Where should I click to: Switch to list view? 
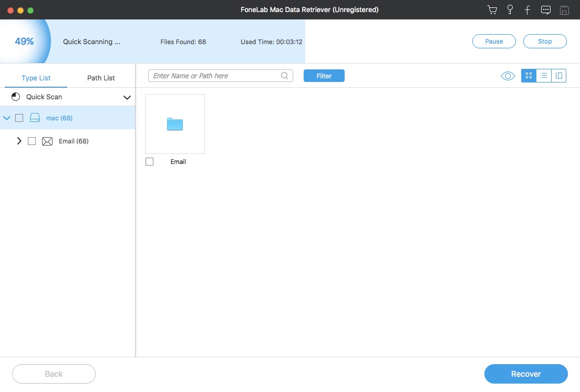pos(544,76)
